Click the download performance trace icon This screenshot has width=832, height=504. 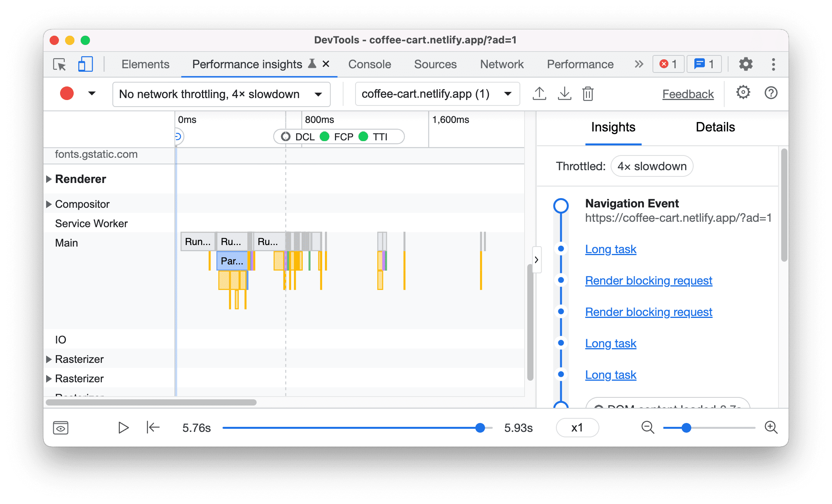563,93
